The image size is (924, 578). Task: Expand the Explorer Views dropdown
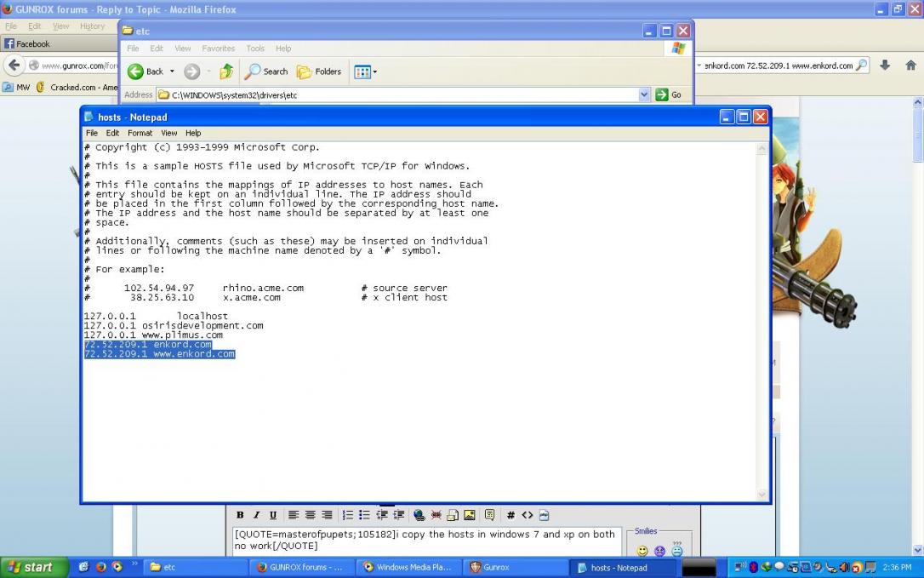374,72
